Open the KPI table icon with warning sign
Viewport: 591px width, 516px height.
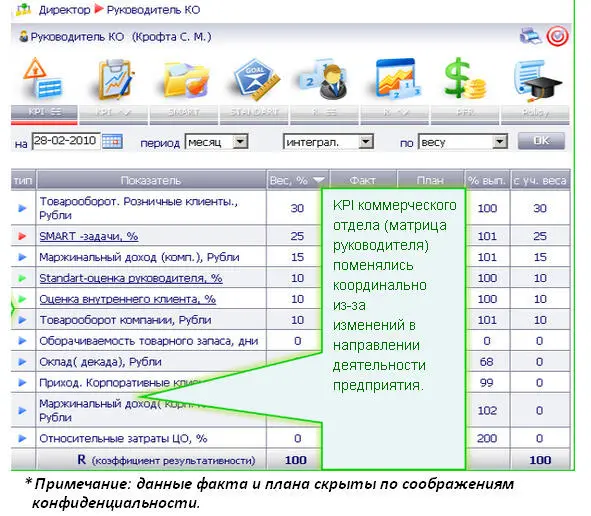[x=43, y=78]
